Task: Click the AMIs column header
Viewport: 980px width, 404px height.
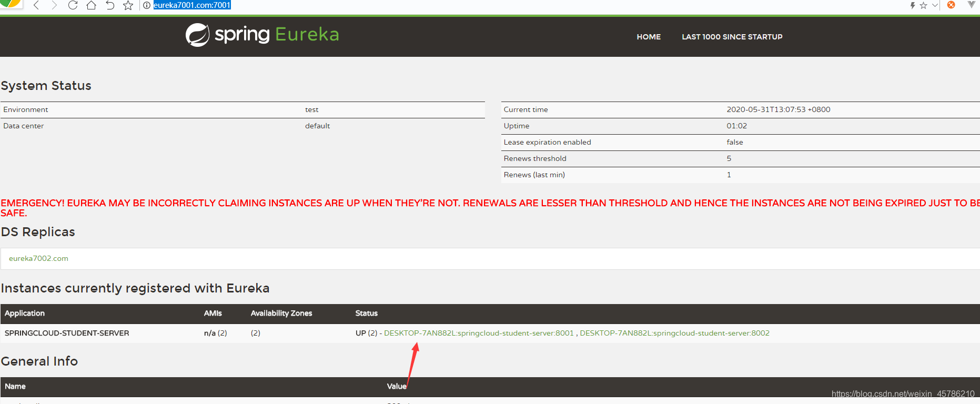Action: click(213, 313)
